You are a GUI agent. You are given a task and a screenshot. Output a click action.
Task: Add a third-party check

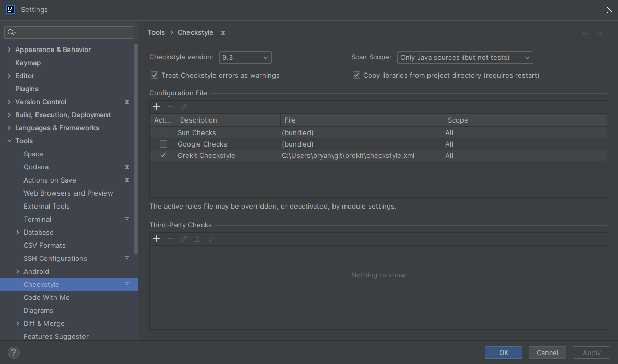point(156,238)
